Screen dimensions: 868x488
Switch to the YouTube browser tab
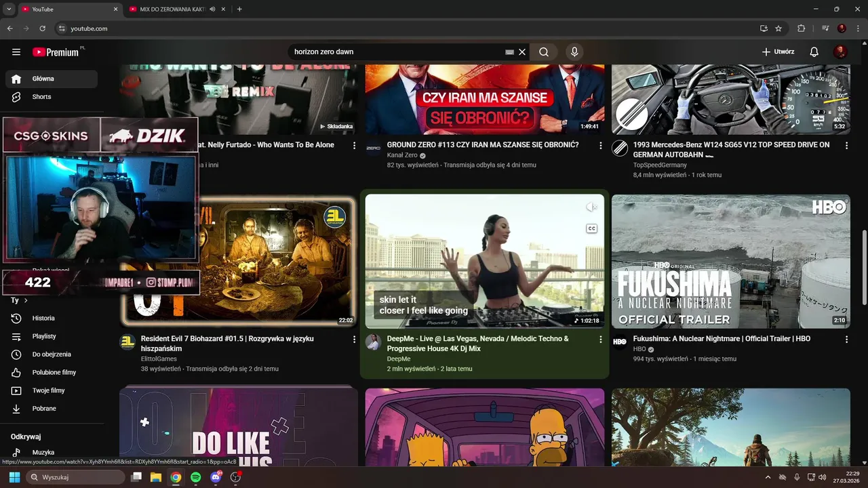click(69, 9)
